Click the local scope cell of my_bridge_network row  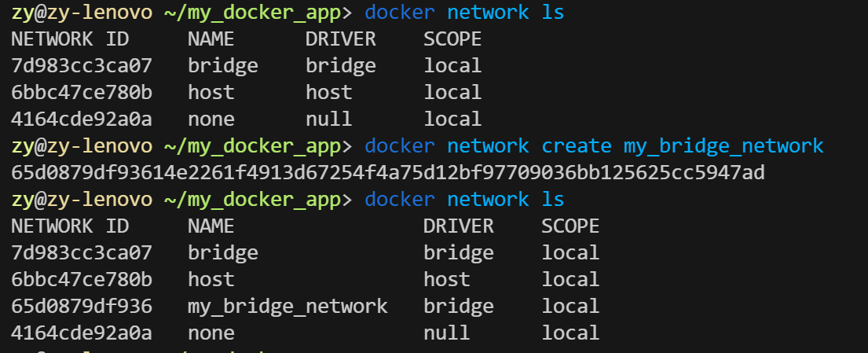tap(570, 306)
